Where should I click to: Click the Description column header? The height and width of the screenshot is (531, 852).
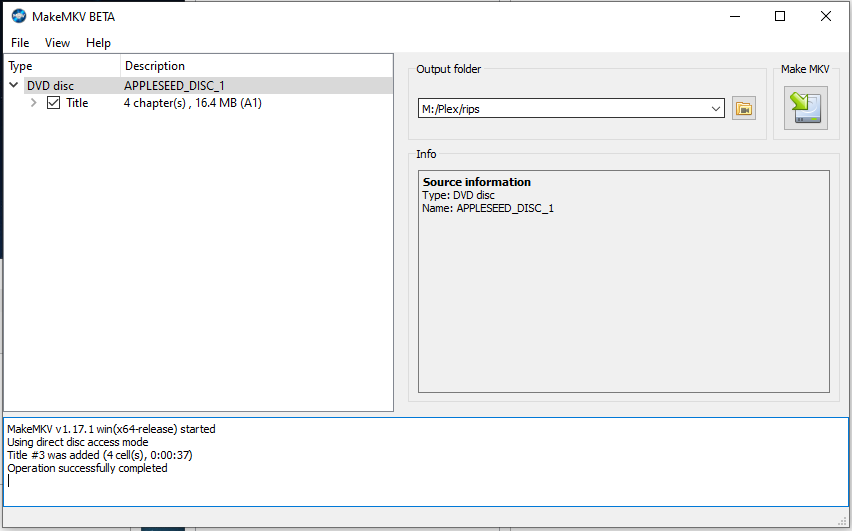[x=256, y=66]
